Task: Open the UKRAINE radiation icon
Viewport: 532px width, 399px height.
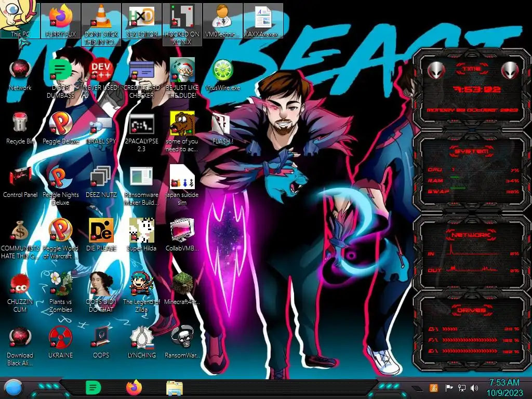Action: [61, 343]
